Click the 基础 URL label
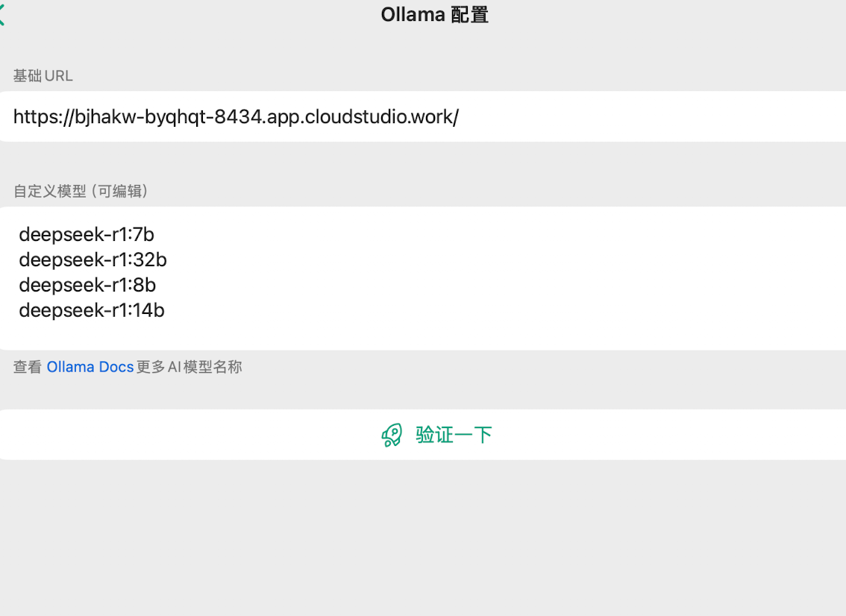The image size is (846, 616). pyautogui.click(x=43, y=76)
